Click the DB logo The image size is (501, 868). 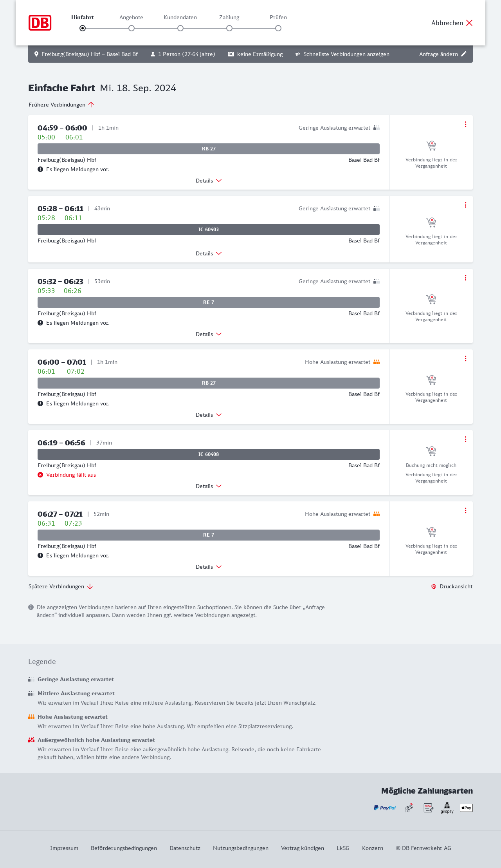[x=40, y=23]
